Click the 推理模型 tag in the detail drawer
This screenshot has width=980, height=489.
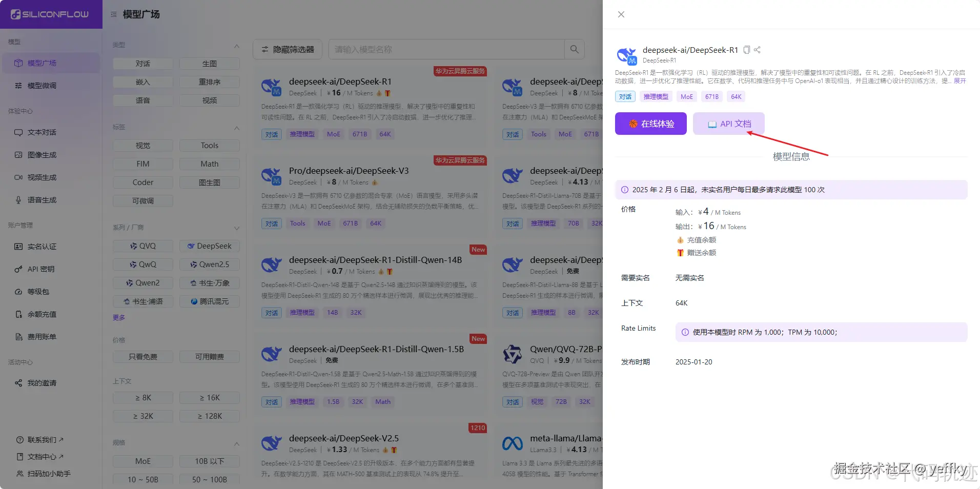(x=656, y=96)
